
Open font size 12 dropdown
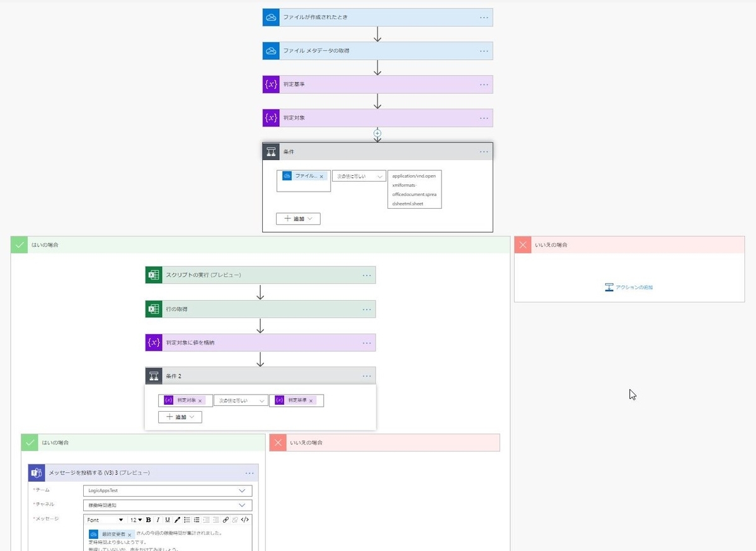[x=136, y=520]
